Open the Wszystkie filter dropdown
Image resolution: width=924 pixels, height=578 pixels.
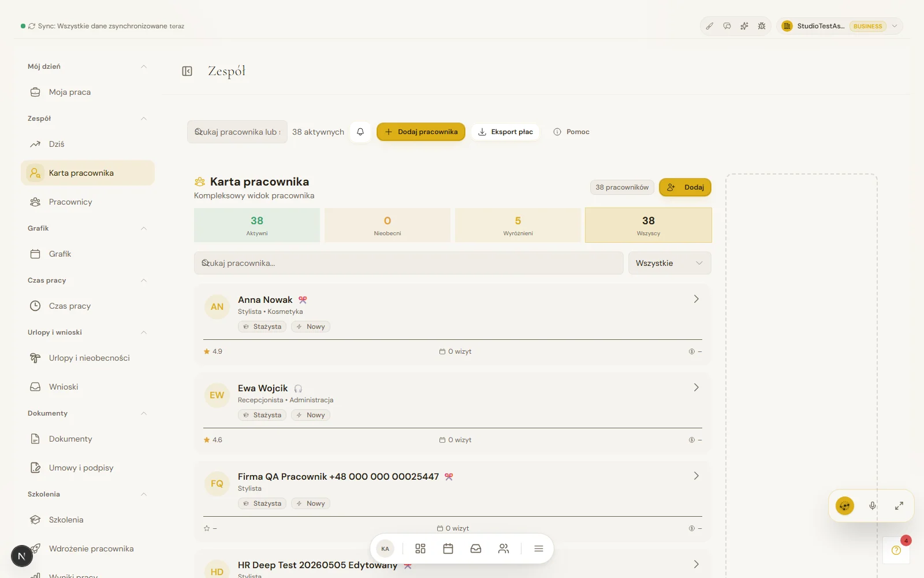670,263
